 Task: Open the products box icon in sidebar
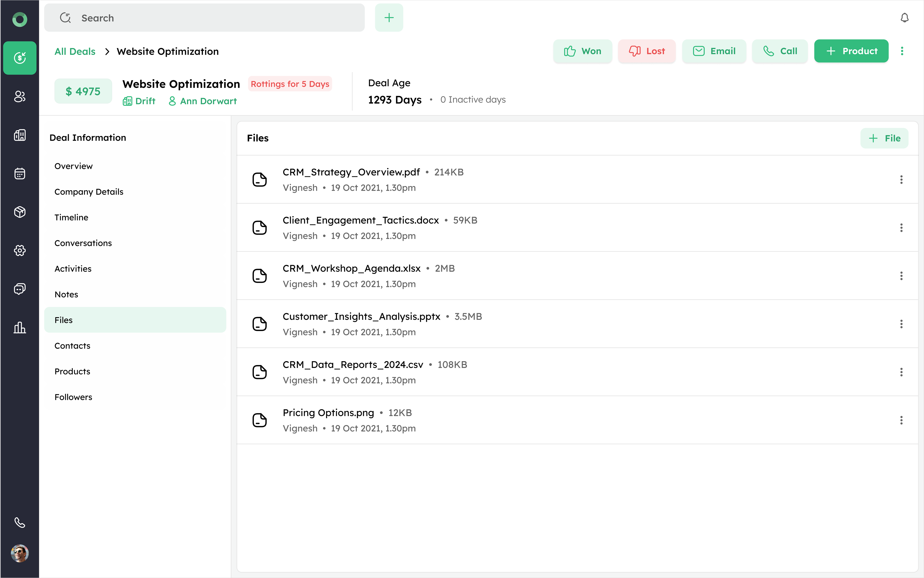click(x=20, y=212)
